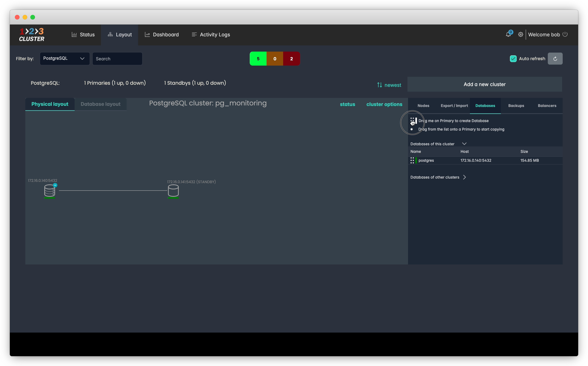
Task: Click the green 5 status counter
Action: pyautogui.click(x=258, y=59)
